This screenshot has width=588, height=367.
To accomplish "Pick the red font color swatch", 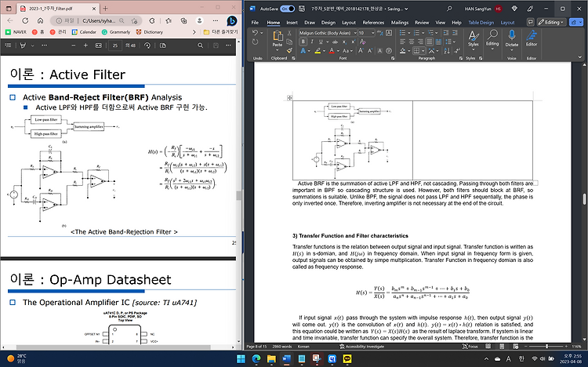I will click(332, 51).
